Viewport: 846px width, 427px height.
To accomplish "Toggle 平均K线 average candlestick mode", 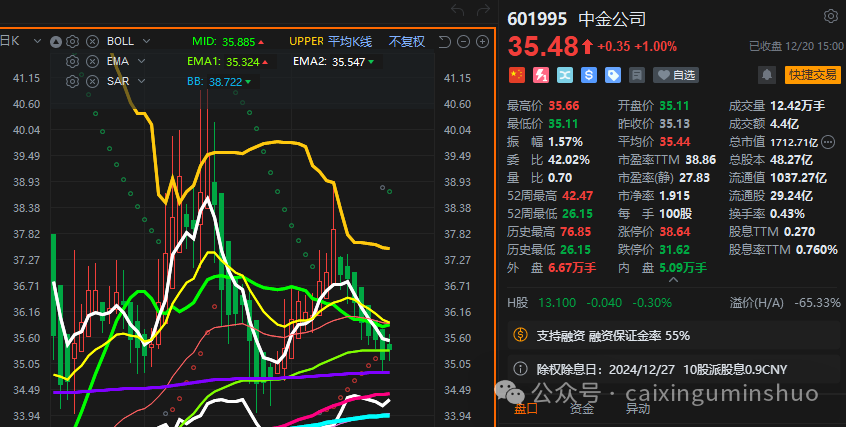I will click(x=350, y=42).
